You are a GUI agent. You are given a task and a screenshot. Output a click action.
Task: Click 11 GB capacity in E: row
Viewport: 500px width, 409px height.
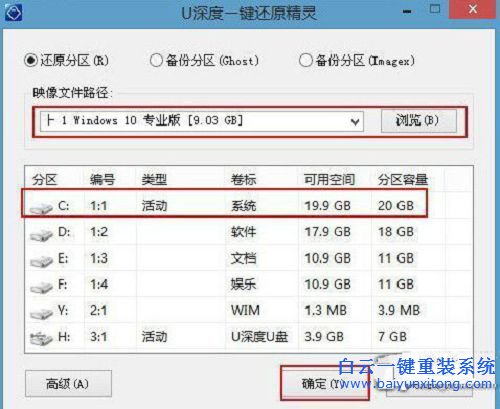396,258
